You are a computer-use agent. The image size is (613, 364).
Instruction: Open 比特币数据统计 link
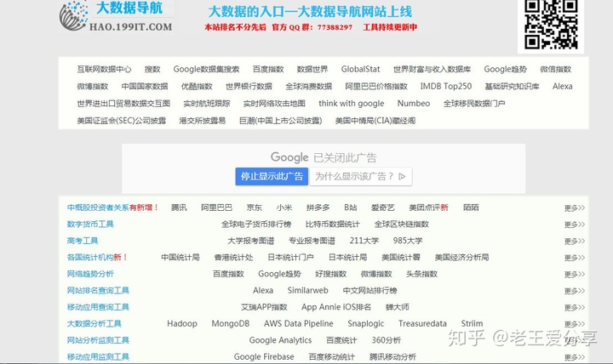[333, 225]
